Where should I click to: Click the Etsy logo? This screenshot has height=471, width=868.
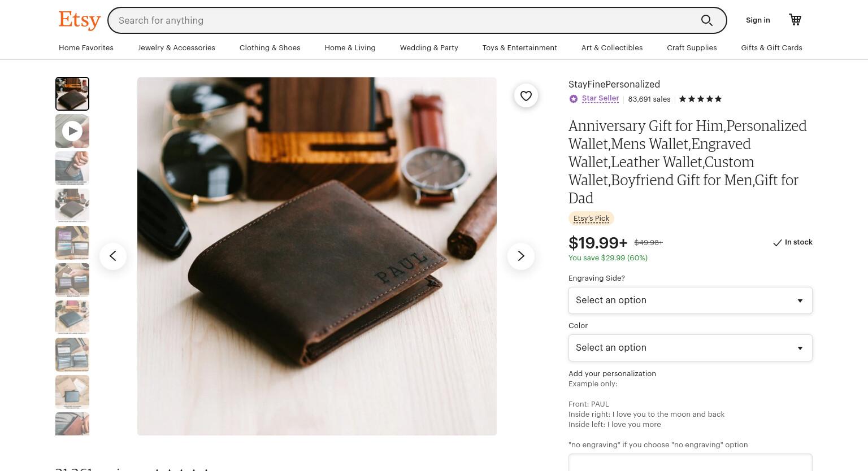[80, 20]
